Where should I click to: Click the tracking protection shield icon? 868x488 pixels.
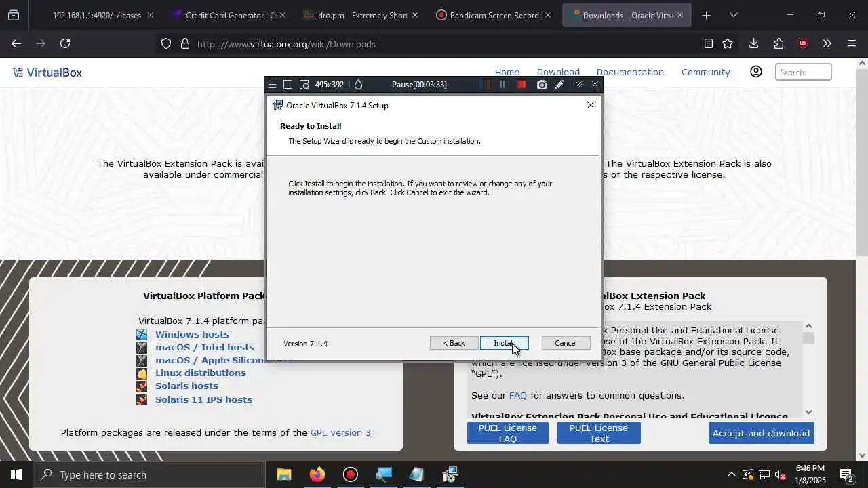pyautogui.click(x=166, y=44)
